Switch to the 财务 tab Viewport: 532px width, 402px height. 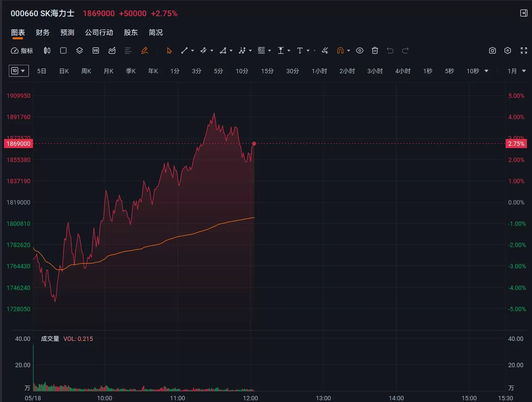(x=43, y=32)
